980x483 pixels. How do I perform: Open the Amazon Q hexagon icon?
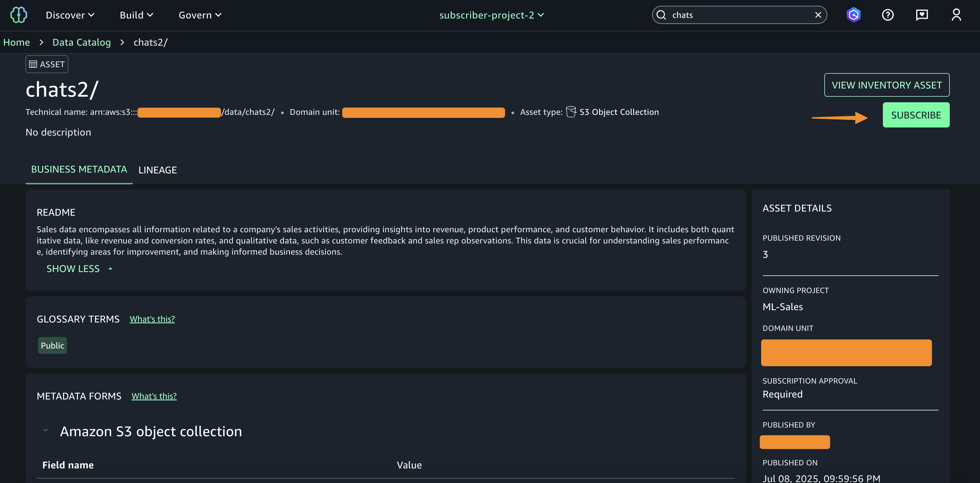coord(853,15)
